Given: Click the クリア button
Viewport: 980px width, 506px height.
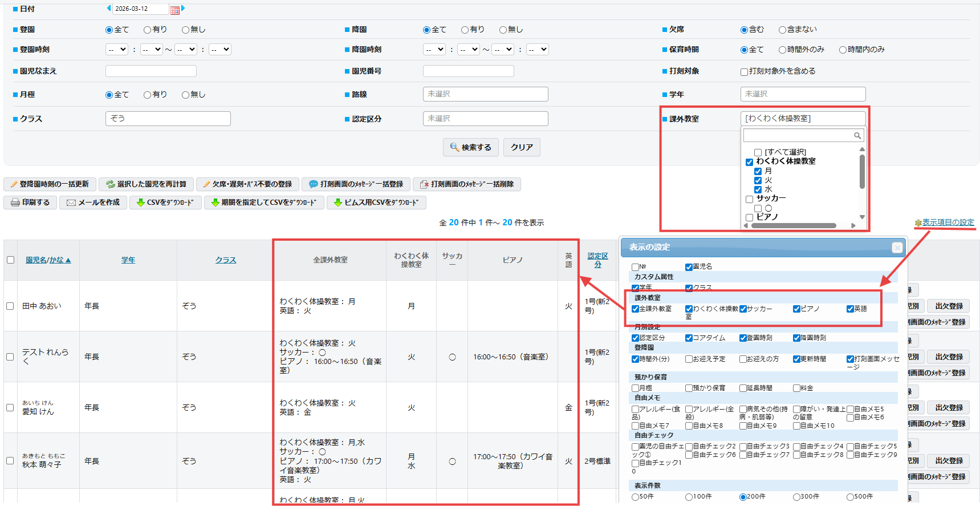Looking at the screenshot, I should 522,147.
